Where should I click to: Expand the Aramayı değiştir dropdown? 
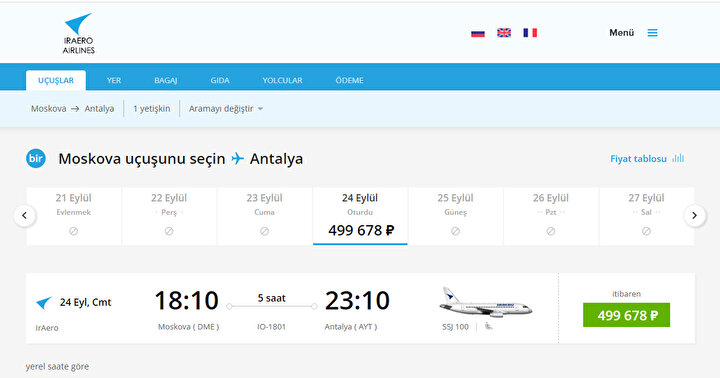tap(225, 109)
